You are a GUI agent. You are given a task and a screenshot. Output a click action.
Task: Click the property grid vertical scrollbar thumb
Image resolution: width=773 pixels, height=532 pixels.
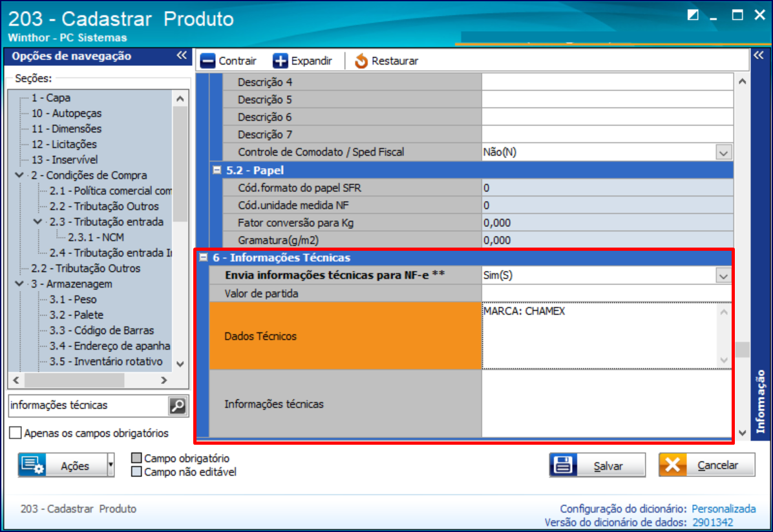click(743, 350)
